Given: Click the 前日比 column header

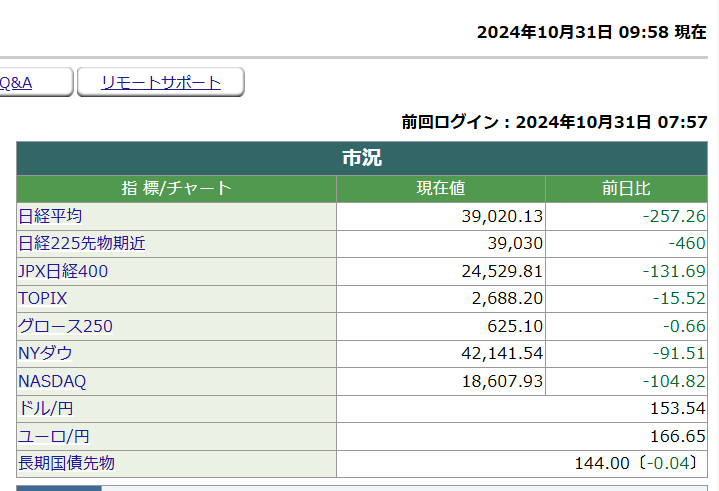Looking at the screenshot, I should 626,188.
